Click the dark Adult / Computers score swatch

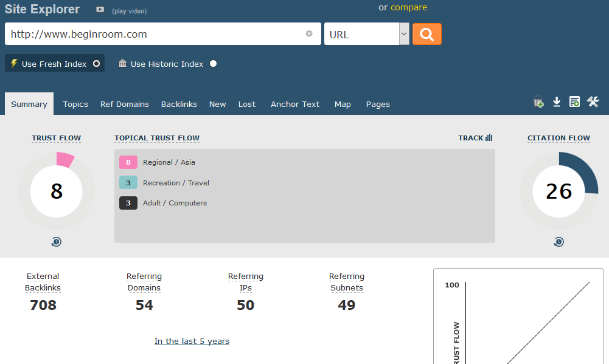coord(128,203)
